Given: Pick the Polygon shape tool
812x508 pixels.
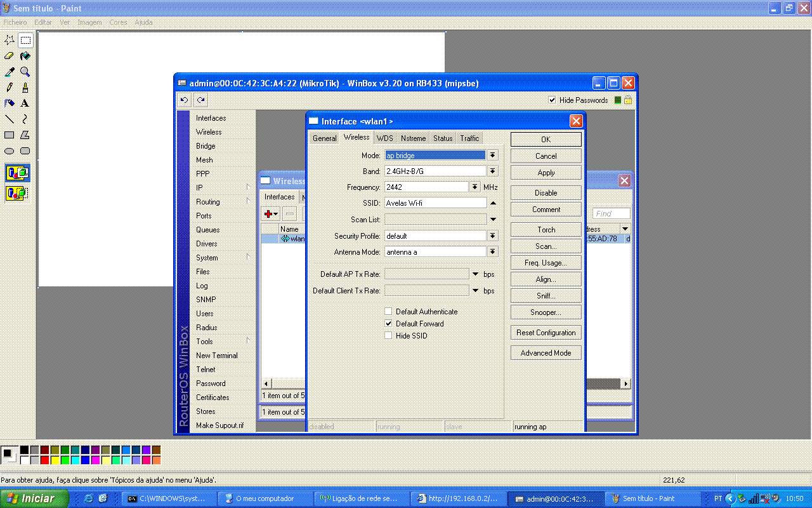Looking at the screenshot, I should (x=25, y=135).
